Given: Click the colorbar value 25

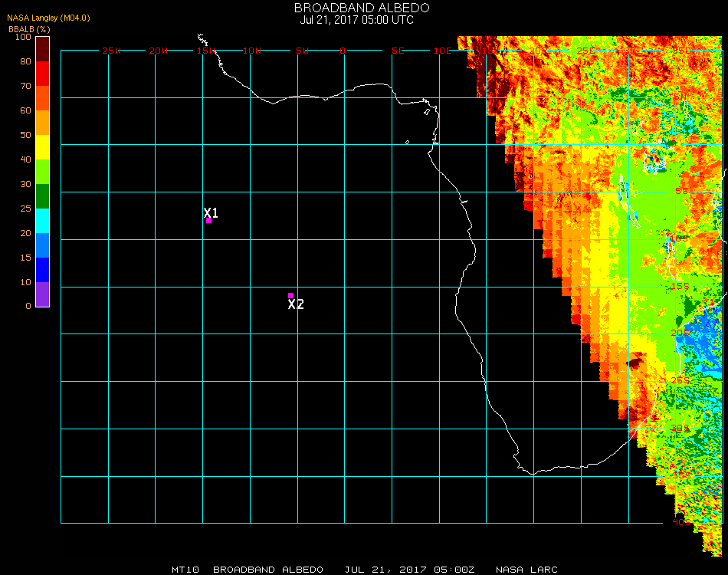Looking at the screenshot, I should click(x=25, y=209).
